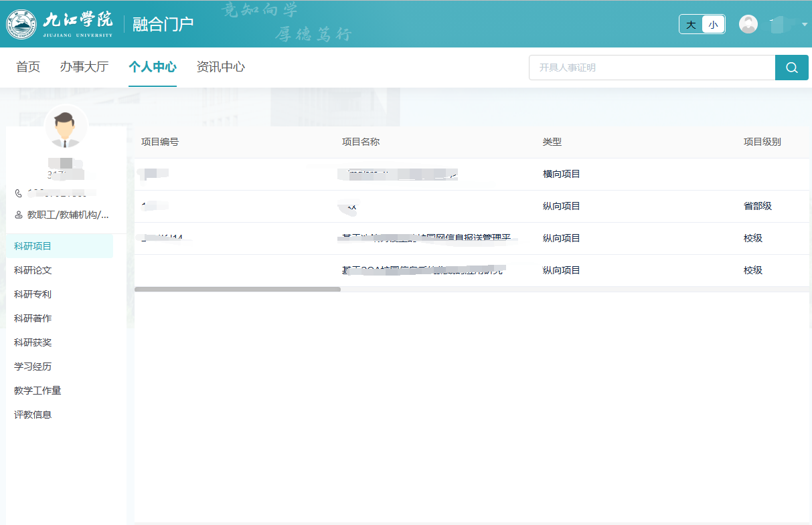The width and height of the screenshot is (812, 525).
Task: Click the phone icon in profile
Action: 19,193
